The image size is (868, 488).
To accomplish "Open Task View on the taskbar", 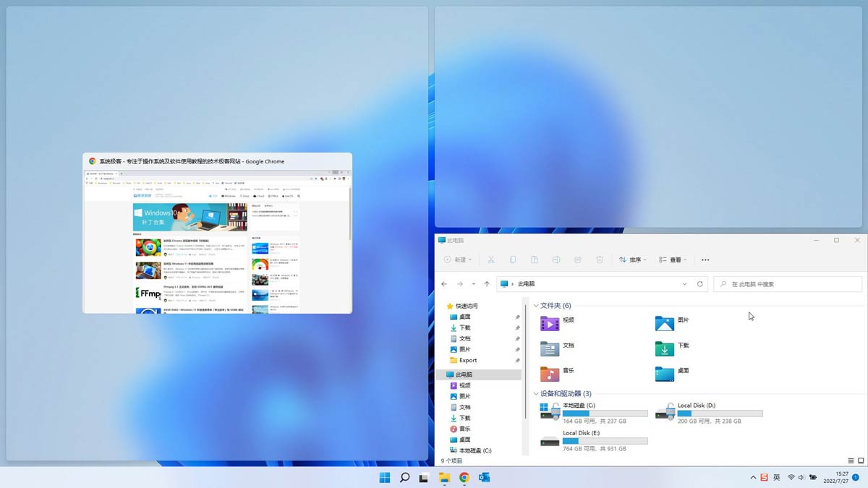I will 425,478.
